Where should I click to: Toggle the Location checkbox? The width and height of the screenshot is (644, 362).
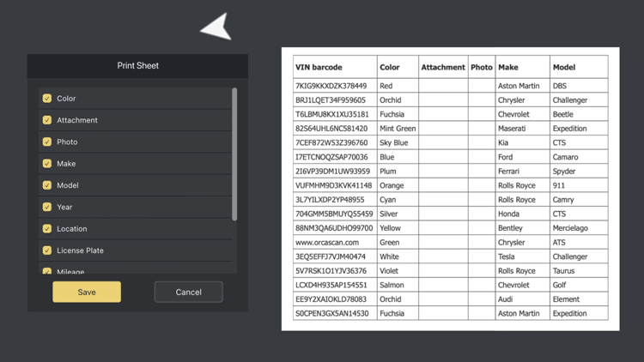tap(47, 229)
